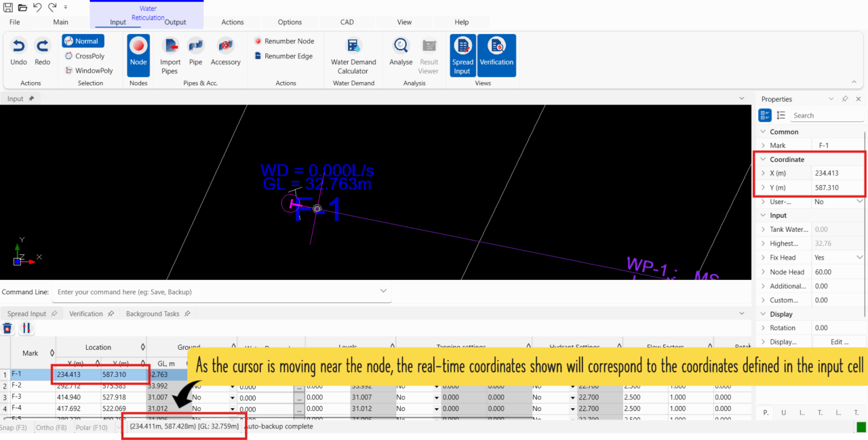The image size is (868, 440).
Task: Click the delete row trash icon
Action: (x=7, y=328)
